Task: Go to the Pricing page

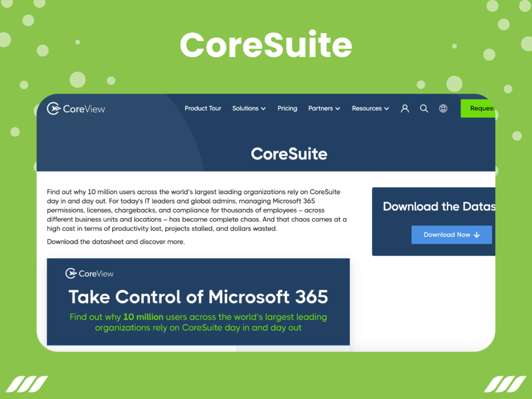Action: tap(287, 108)
